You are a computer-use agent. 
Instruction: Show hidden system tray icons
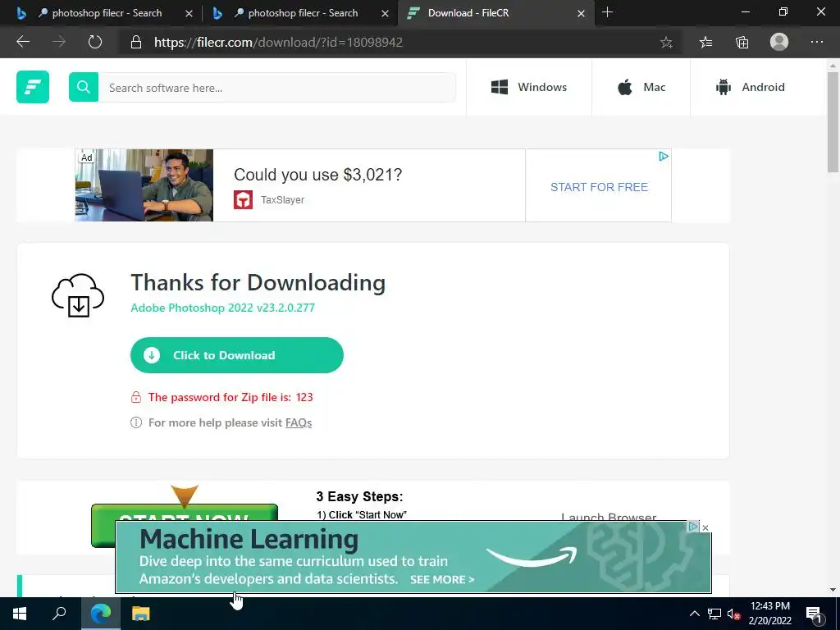[694, 614]
